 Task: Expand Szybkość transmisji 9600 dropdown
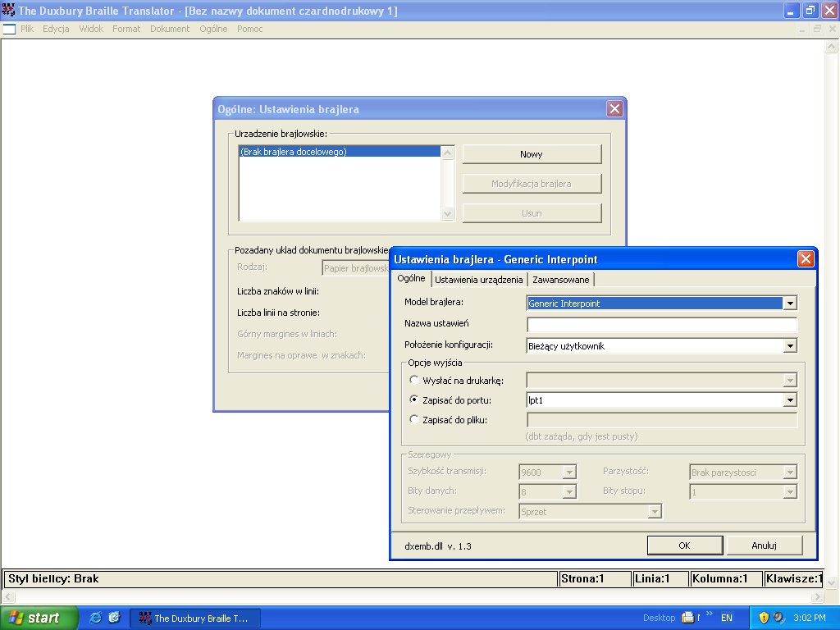pos(569,472)
